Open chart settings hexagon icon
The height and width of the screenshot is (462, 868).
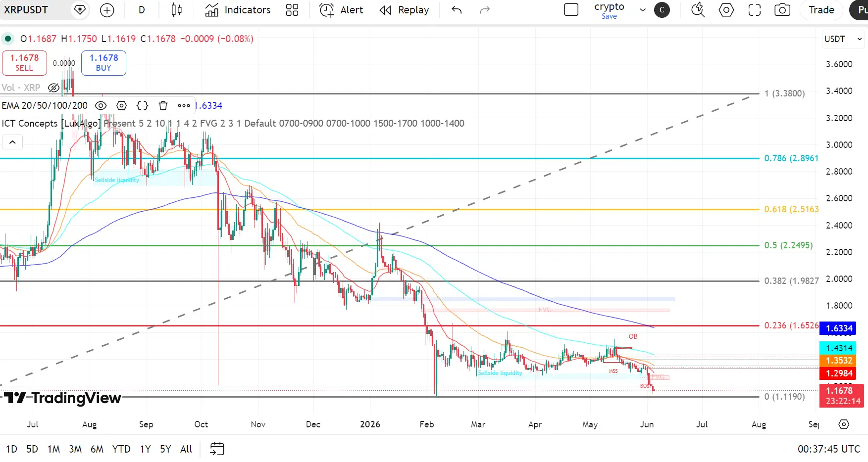[726, 10]
